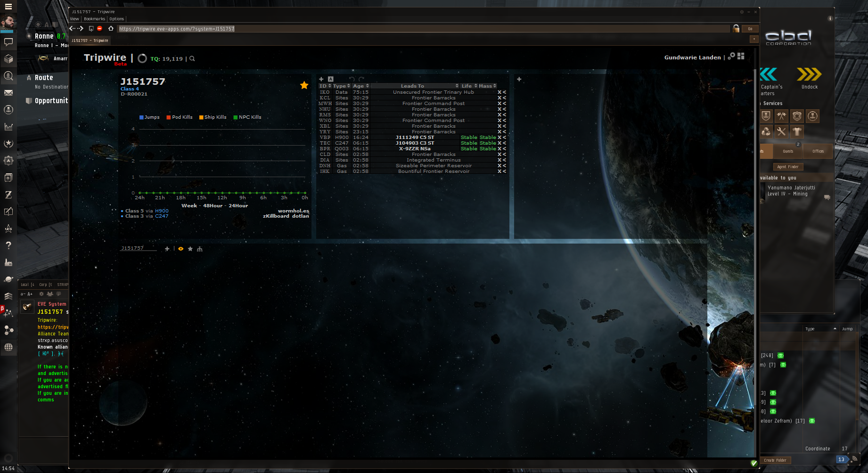Click the Tripwire magnifier search icon
Viewport: 868px width, 473px height.
[192, 59]
